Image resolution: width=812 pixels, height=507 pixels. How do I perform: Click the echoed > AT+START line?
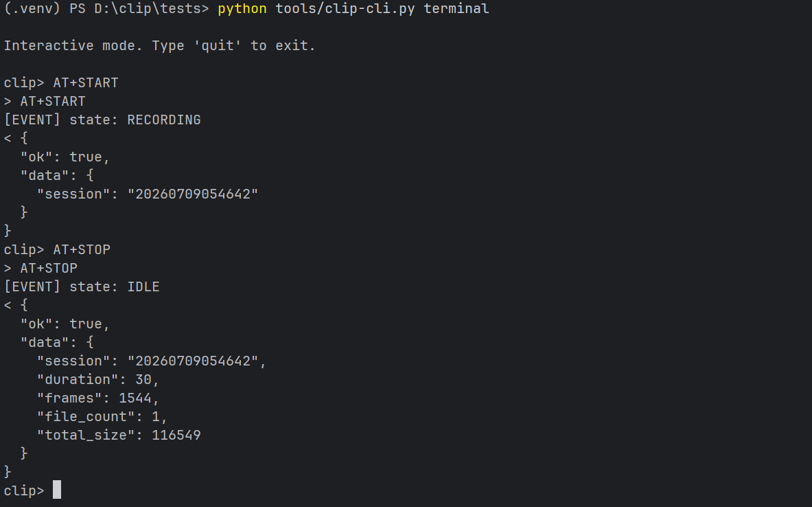[45, 102]
